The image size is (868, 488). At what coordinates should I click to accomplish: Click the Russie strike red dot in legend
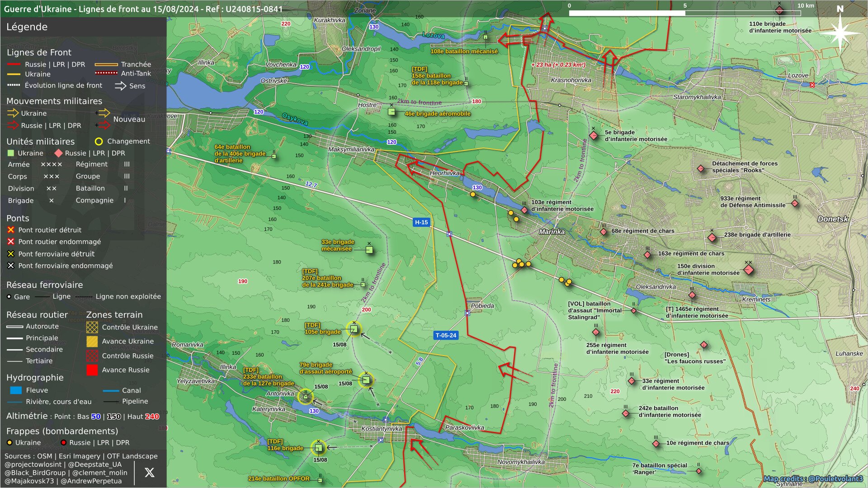[64, 443]
